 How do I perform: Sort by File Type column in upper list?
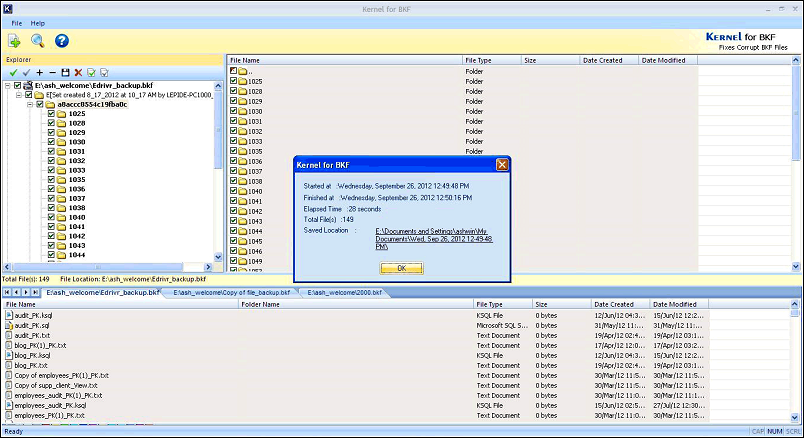491,61
